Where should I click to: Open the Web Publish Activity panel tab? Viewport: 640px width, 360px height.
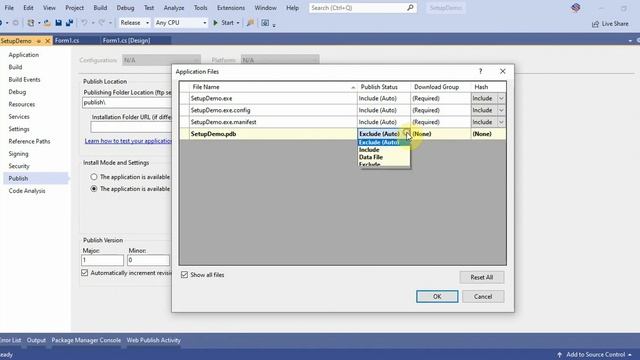pos(153,340)
